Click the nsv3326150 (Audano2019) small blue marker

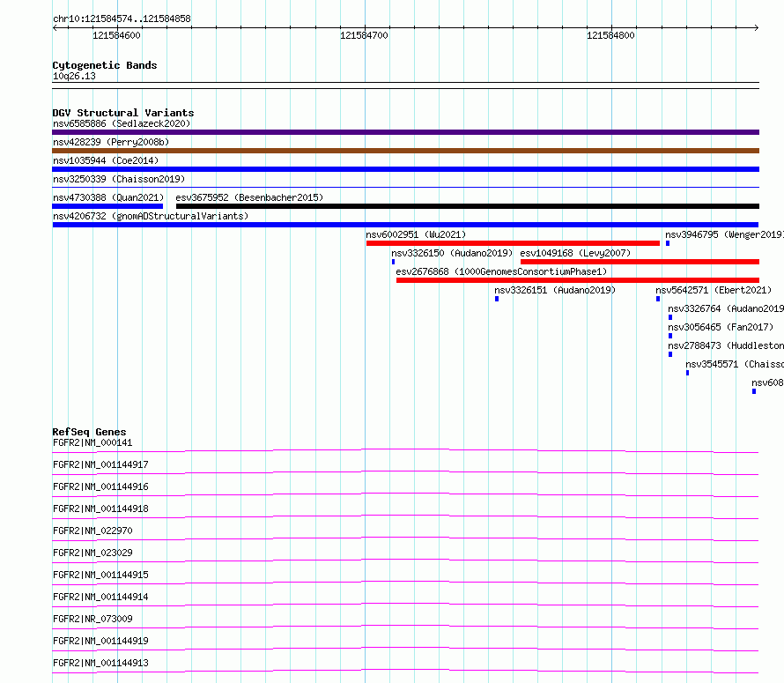click(394, 262)
